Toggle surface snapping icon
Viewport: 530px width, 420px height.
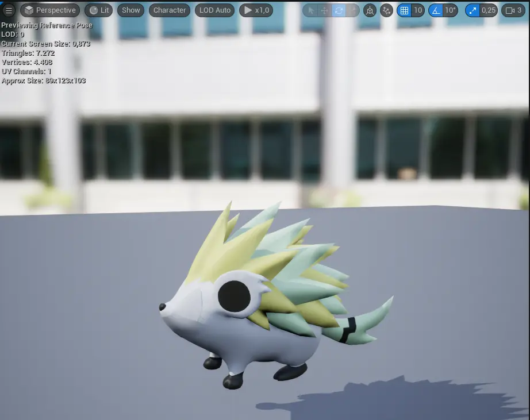click(386, 11)
